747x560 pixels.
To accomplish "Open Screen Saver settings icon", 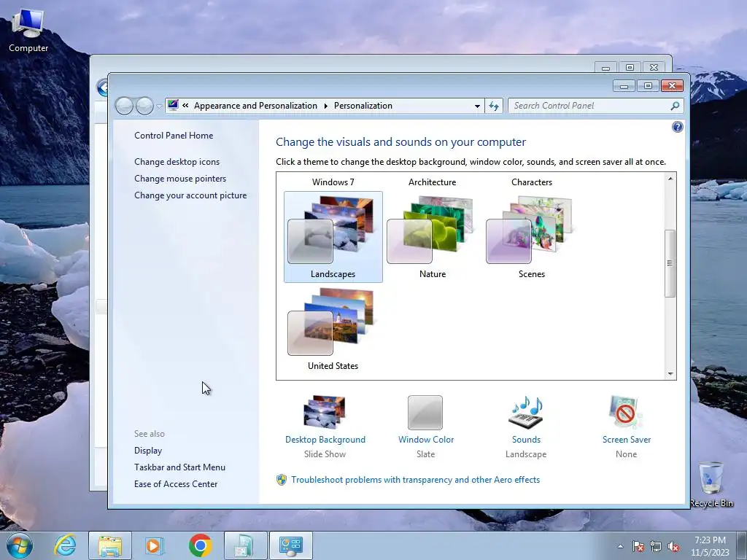I will tap(625, 413).
